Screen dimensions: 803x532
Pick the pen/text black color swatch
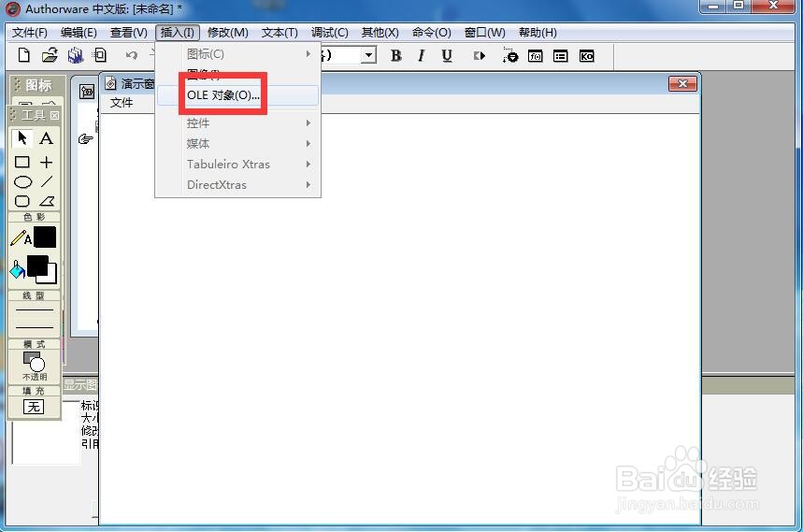coord(45,237)
